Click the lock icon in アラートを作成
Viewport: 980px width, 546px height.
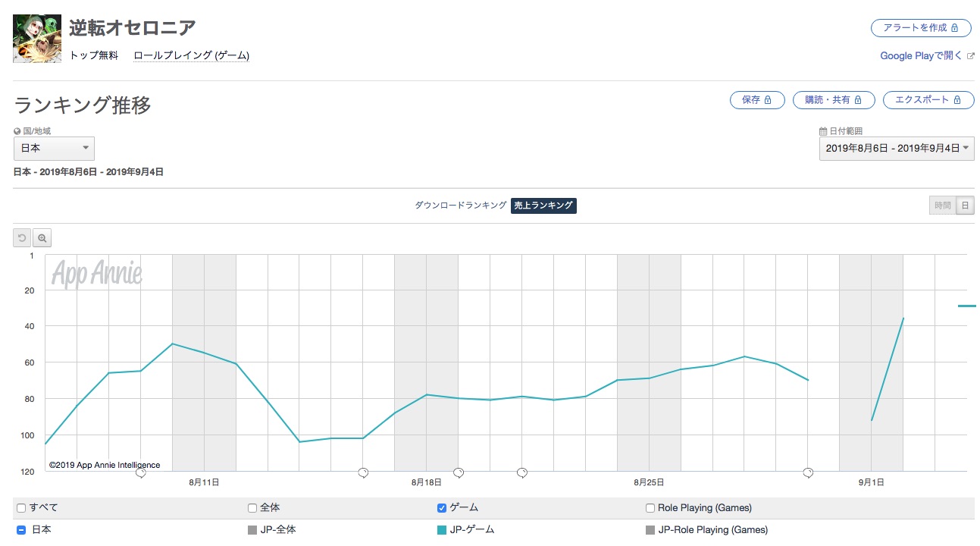tap(955, 28)
